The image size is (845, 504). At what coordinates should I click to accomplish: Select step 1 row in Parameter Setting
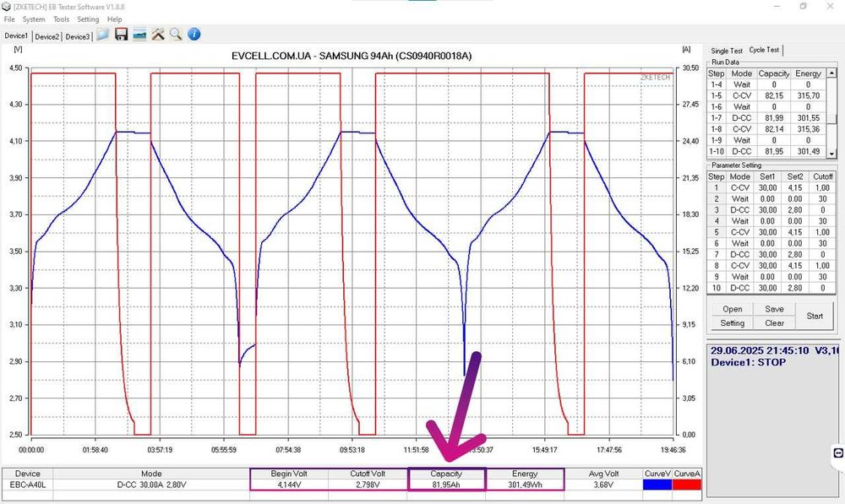tap(771, 188)
